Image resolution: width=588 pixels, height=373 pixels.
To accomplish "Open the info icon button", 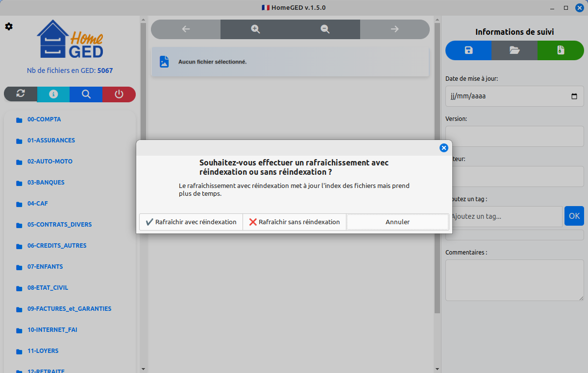I will 53,94.
